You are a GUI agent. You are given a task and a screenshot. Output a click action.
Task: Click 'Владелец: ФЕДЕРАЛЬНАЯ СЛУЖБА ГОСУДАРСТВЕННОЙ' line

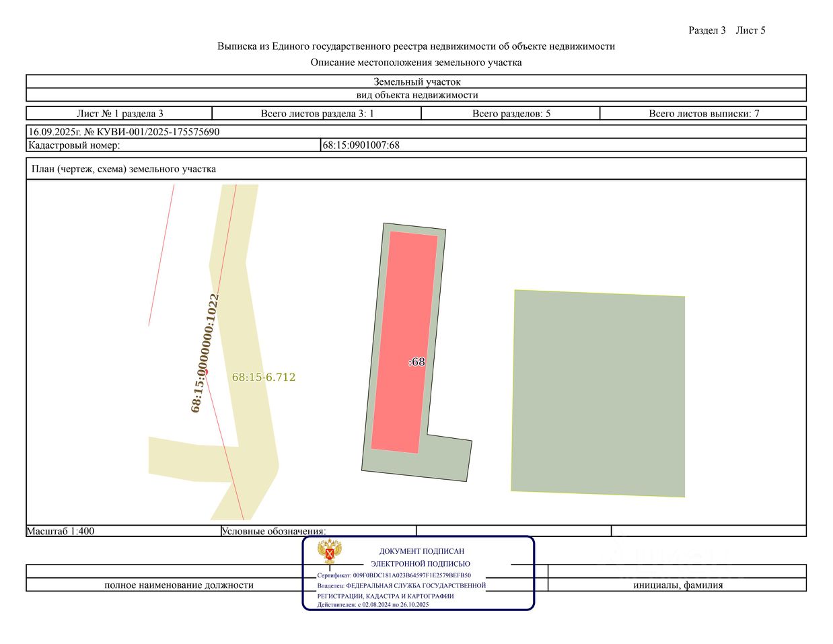point(402,585)
